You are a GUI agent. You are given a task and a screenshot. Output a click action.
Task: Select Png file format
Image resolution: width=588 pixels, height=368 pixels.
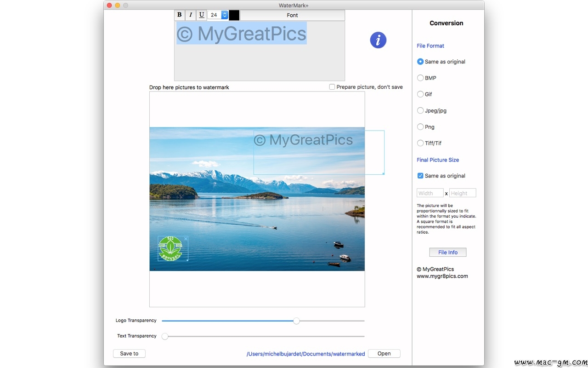pyautogui.click(x=420, y=127)
